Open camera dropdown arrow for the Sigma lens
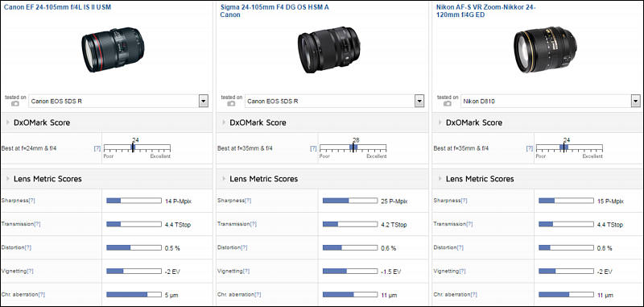 tap(419, 101)
